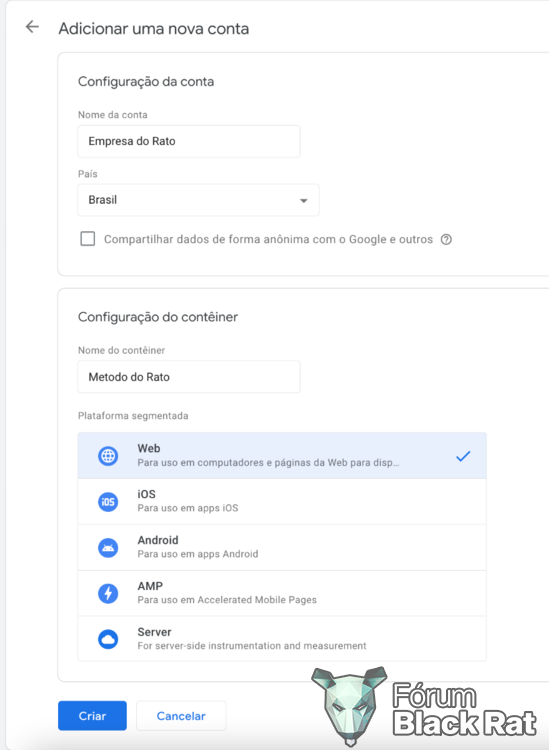Go back using the left arrow icon
Viewport: 549px width, 750px height.
(x=32, y=26)
